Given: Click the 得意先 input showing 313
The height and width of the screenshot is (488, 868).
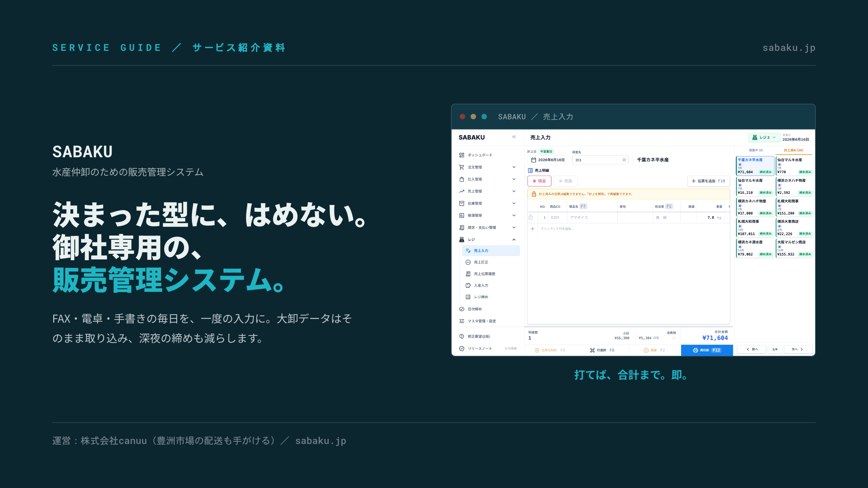Looking at the screenshot, I should [600, 160].
